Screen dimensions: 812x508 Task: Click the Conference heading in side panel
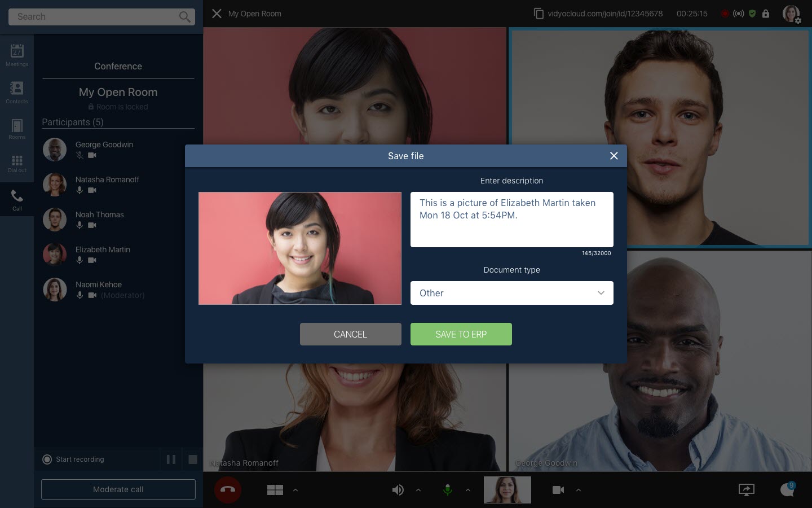pos(118,66)
